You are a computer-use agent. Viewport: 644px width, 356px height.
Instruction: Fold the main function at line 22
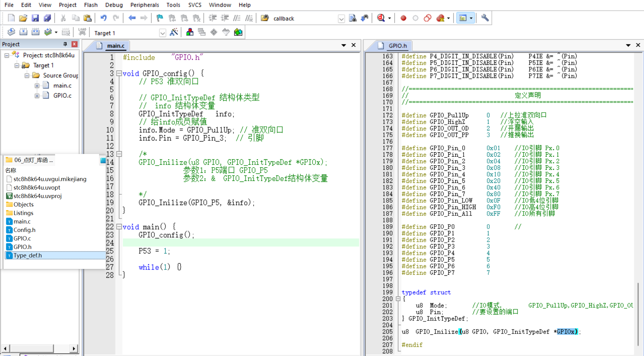point(119,227)
